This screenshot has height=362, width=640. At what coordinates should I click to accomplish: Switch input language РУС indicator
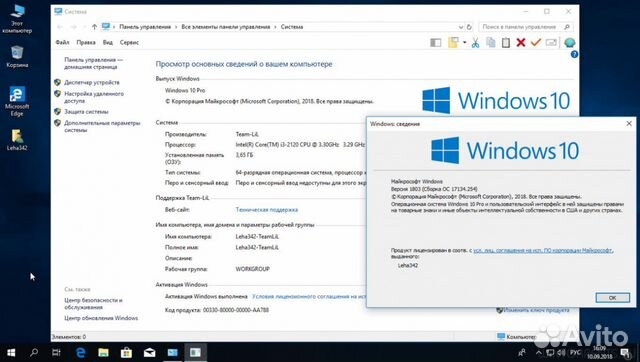[x=575, y=353]
